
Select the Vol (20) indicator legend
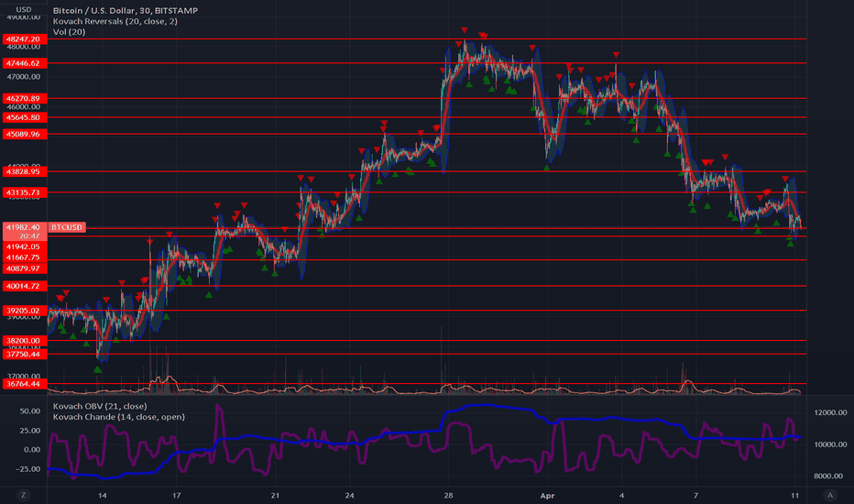pyautogui.click(x=69, y=32)
